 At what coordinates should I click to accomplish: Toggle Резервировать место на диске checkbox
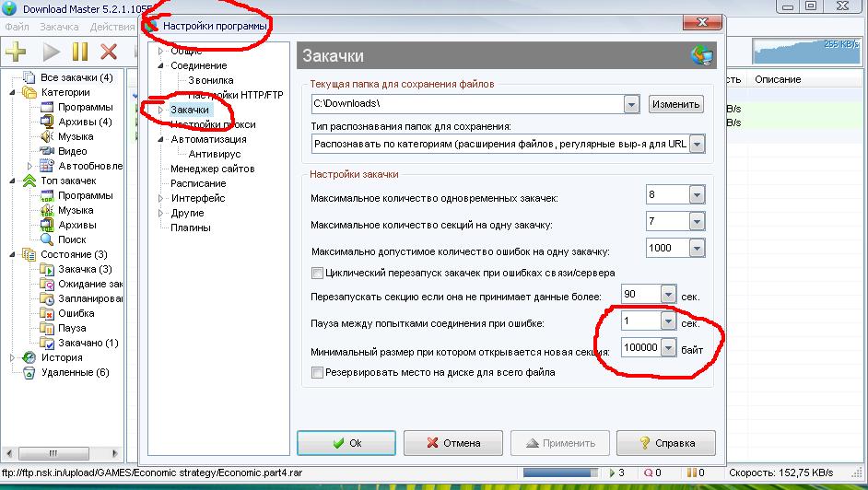coord(318,373)
